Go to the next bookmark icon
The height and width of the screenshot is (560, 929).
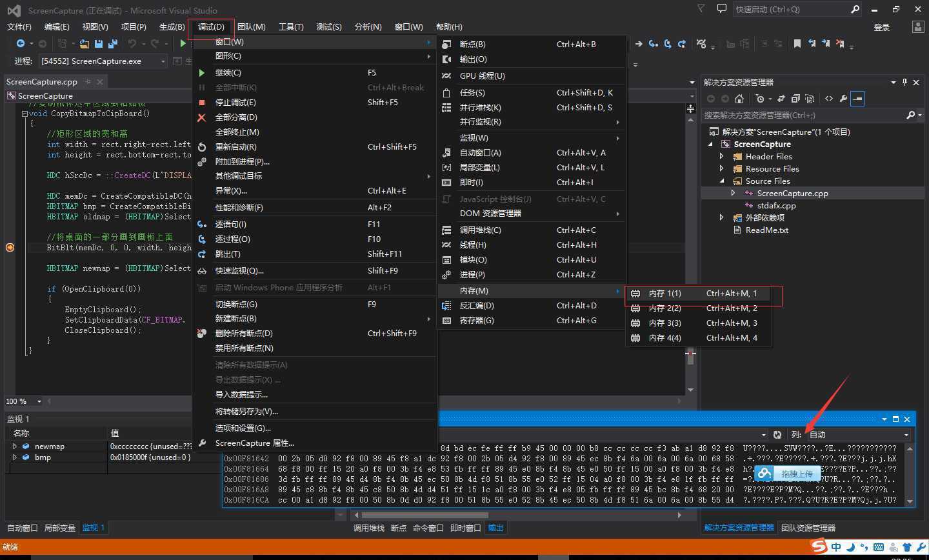tap(826, 44)
